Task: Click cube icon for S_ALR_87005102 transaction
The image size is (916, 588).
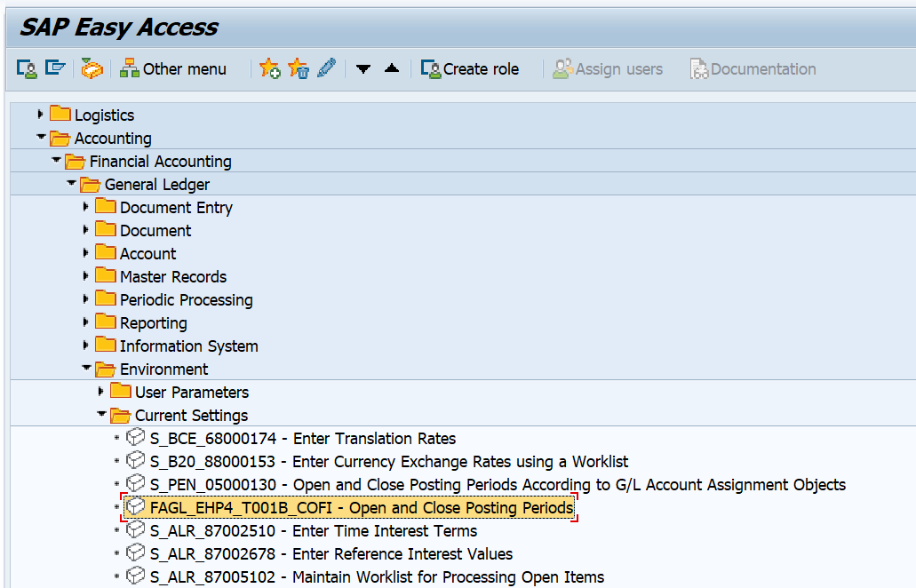Action: point(136,576)
